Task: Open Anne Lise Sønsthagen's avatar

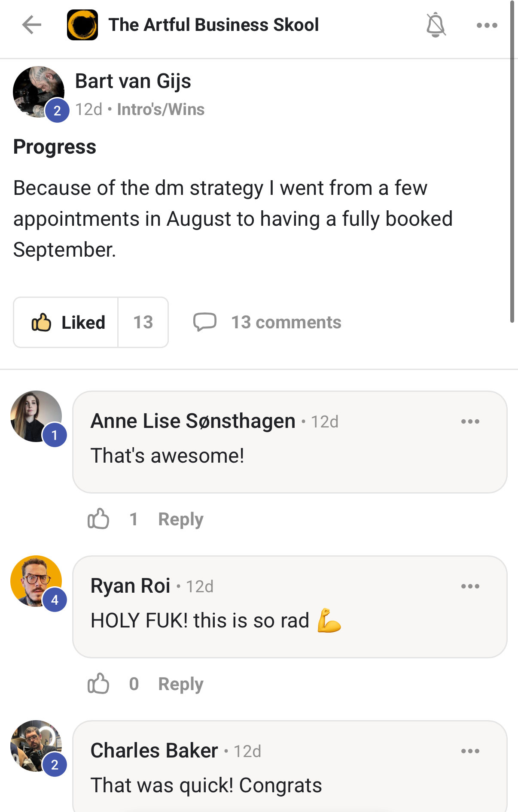Action: 36,416
